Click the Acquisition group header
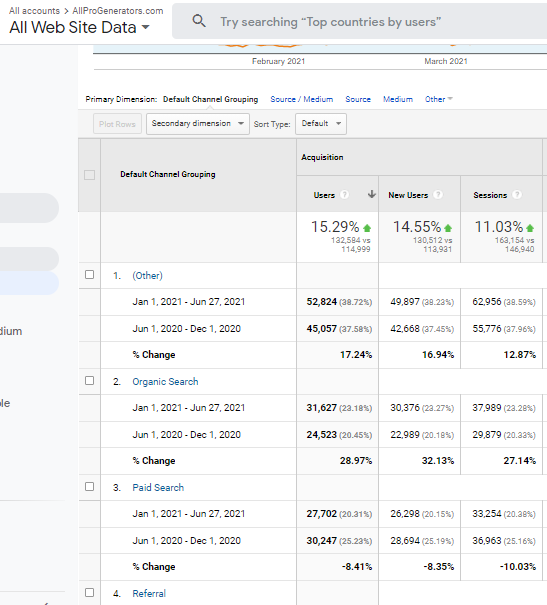 click(x=322, y=157)
